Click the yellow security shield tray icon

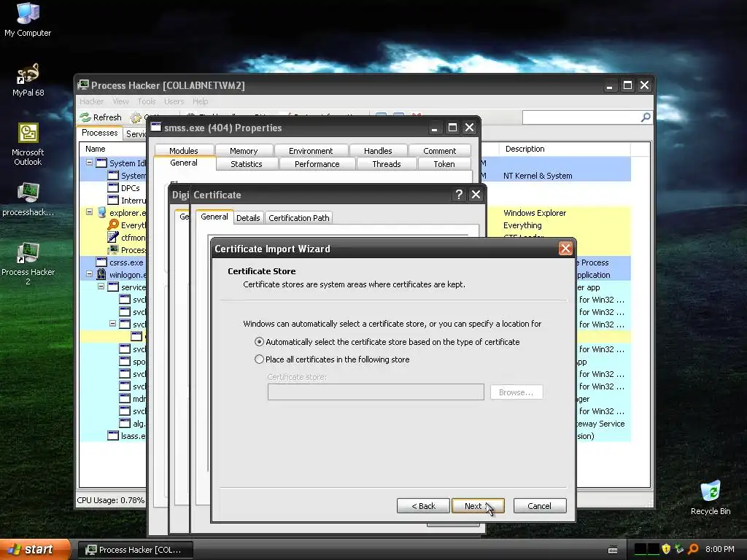(x=666, y=549)
